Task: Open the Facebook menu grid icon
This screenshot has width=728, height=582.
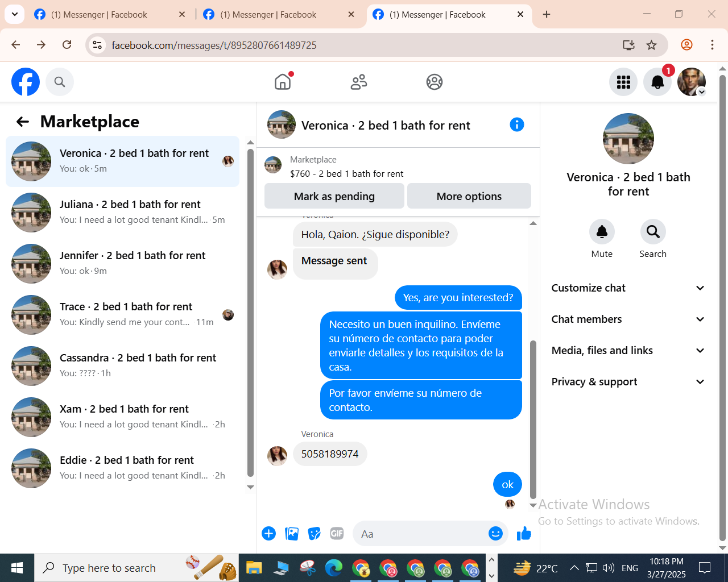Action: 623,82
